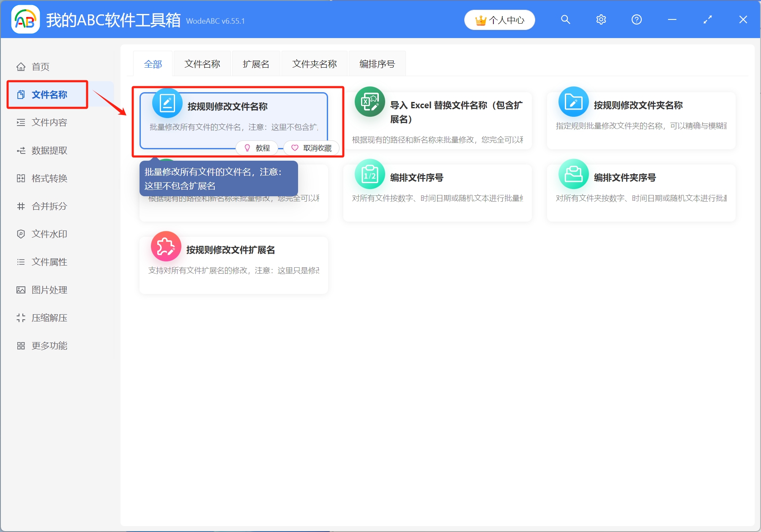Click the 编排文件夹序号 briefcase icon
This screenshot has height=532, width=761.
point(573,174)
